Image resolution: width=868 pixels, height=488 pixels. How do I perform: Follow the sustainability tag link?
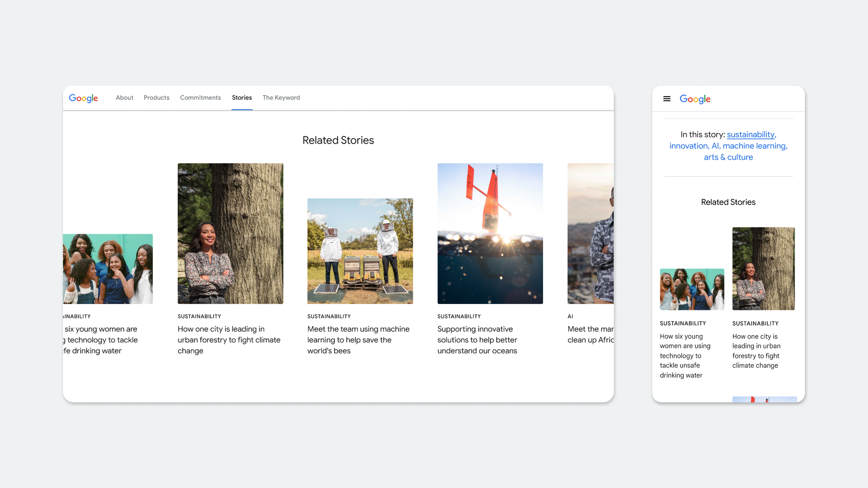point(752,135)
